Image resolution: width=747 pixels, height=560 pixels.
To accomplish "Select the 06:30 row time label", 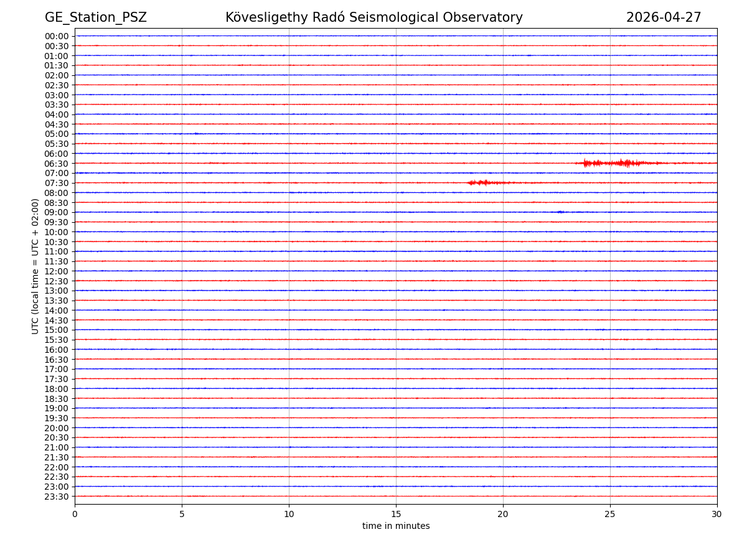I will (x=57, y=164).
